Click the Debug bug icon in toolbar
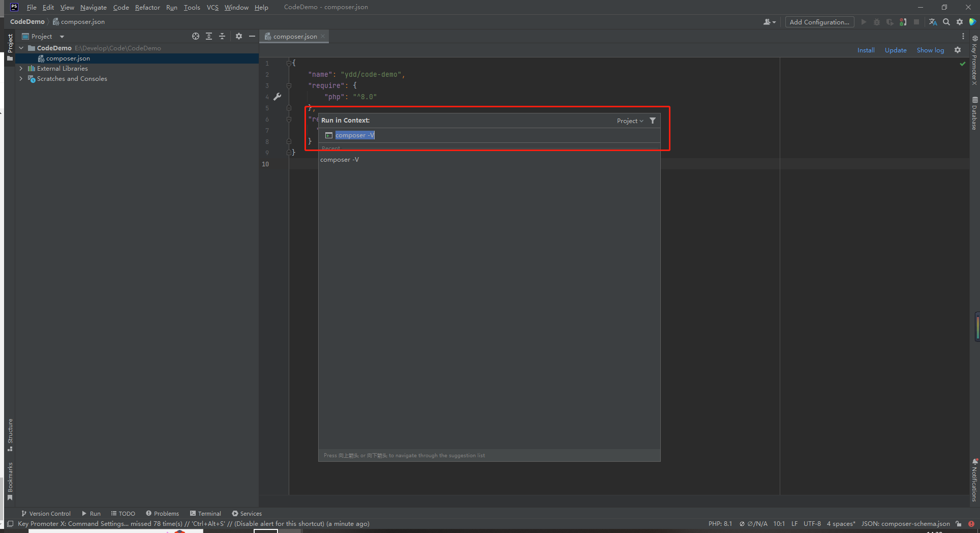Image resolution: width=980 pixels, height=533 pixels. tap(876, 22)
